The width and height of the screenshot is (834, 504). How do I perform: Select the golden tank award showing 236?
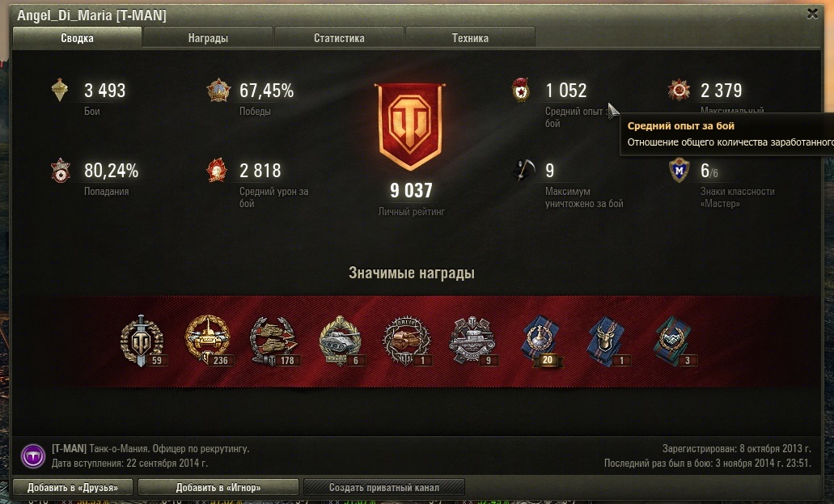coord(207,340)
